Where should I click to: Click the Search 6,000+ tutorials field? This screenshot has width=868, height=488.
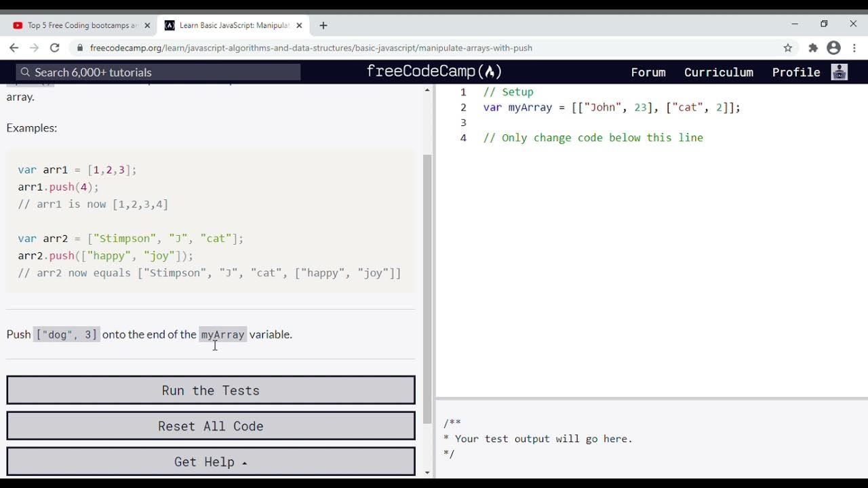coord(158,72)
